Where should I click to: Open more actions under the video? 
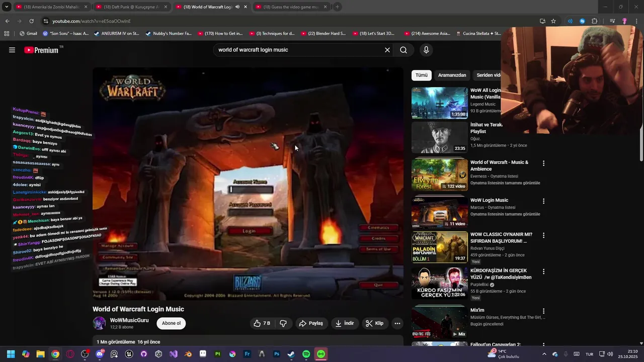click(397, 323)
